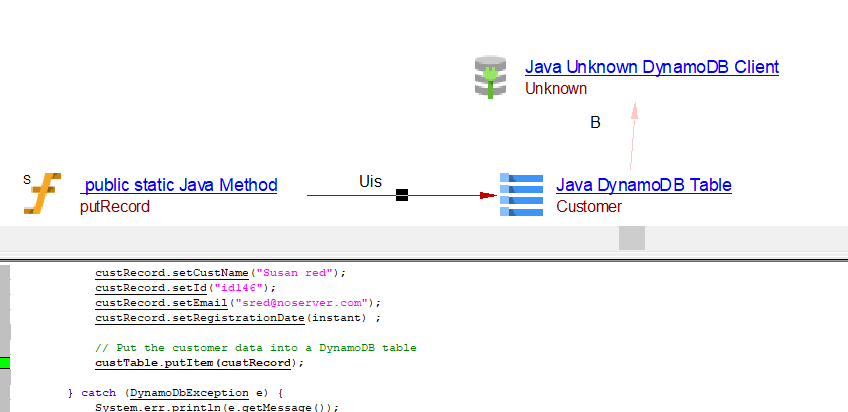Click the DynamoDB Client database icon
Viewport: 848px width, 412px height.
[491, 77]
